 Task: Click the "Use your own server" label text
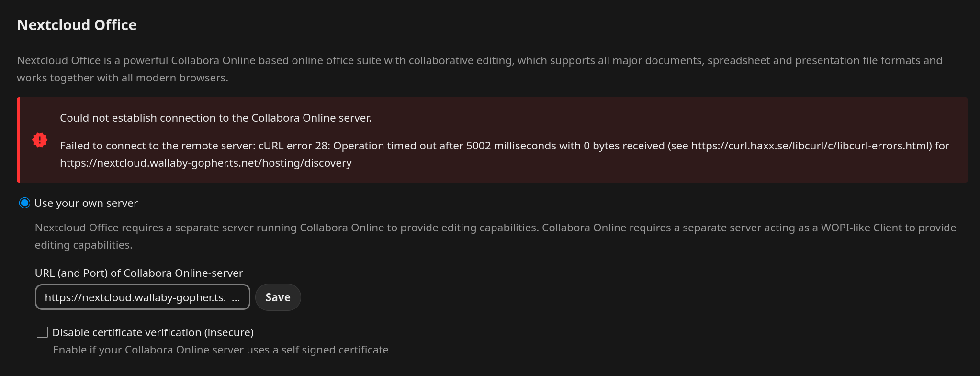click(86, 203)
